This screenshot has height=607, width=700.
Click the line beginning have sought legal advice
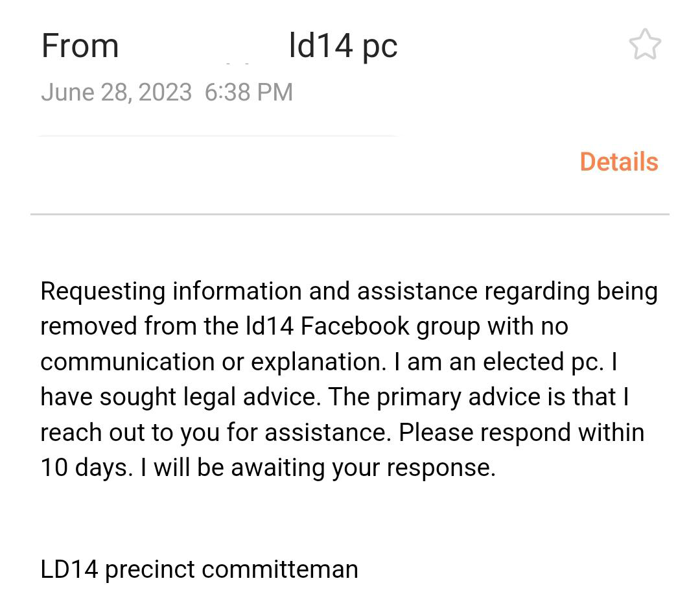(x=334, y=397)
